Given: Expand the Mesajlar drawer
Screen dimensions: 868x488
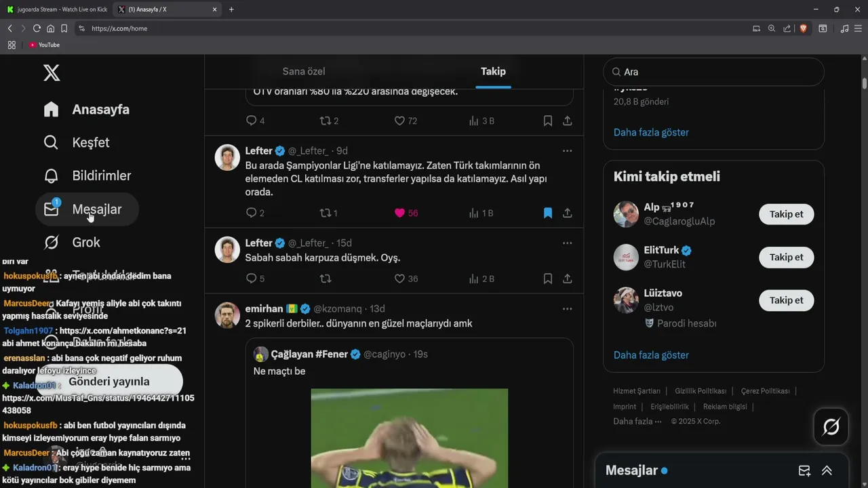Looking at the screenshot, I should point(827,470).
